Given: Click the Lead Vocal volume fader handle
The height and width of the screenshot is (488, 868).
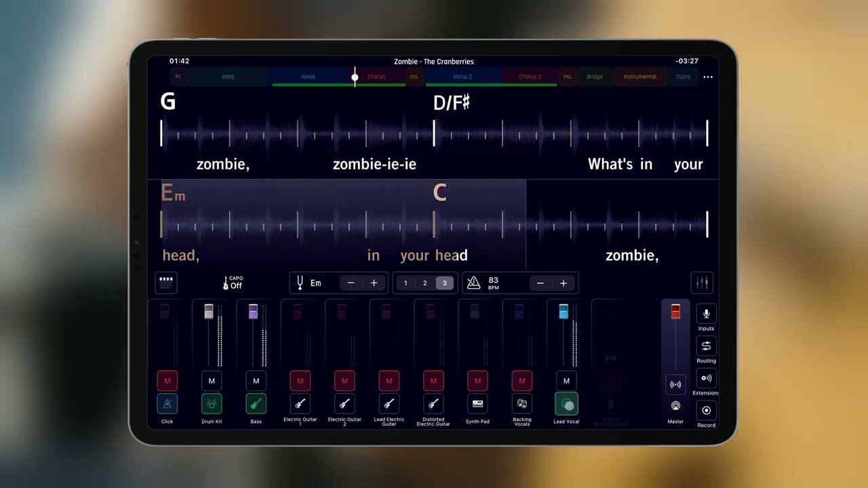Looking at the screenshot, I should (x=564, y=312).
